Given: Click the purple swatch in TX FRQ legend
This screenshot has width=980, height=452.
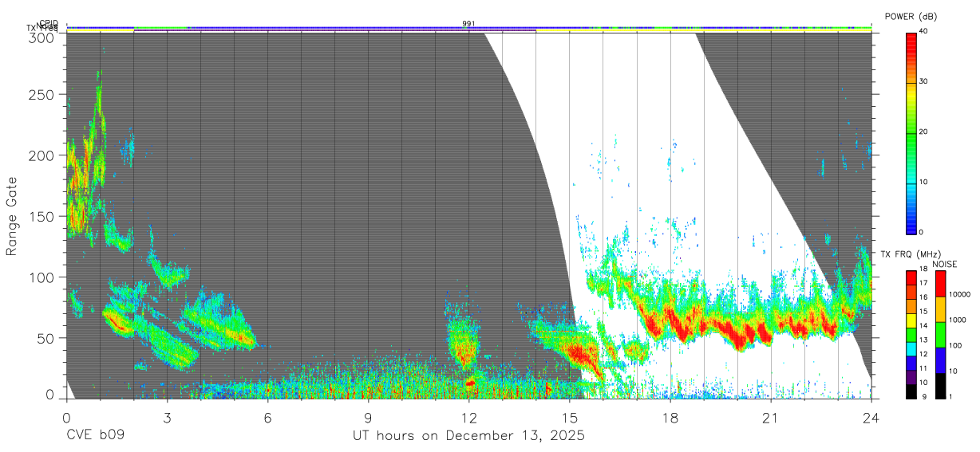Looking at the screenshot, I should [x=911, y=375].
